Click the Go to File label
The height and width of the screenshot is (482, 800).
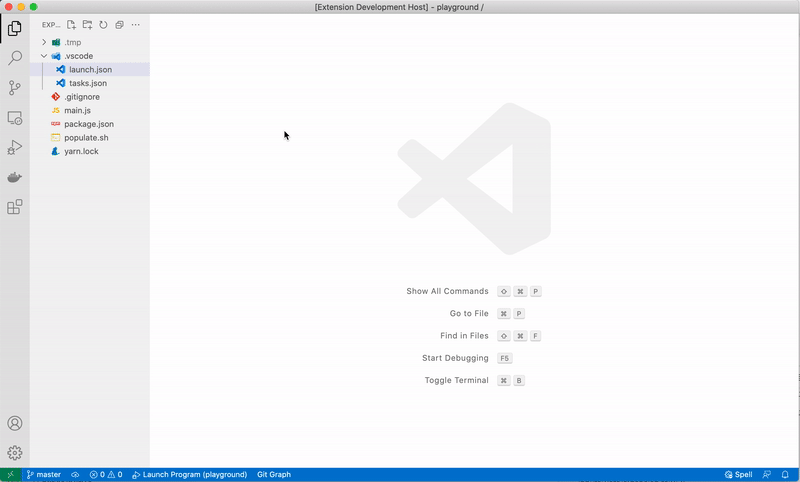469,314
